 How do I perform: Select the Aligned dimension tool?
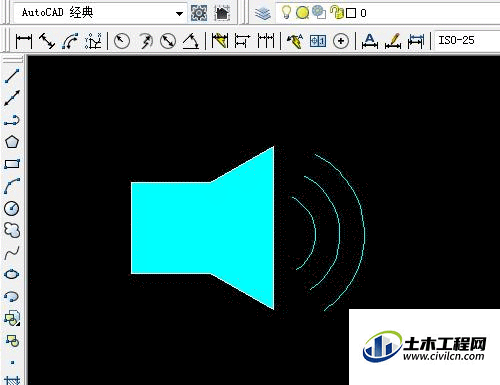click(47, 41)
